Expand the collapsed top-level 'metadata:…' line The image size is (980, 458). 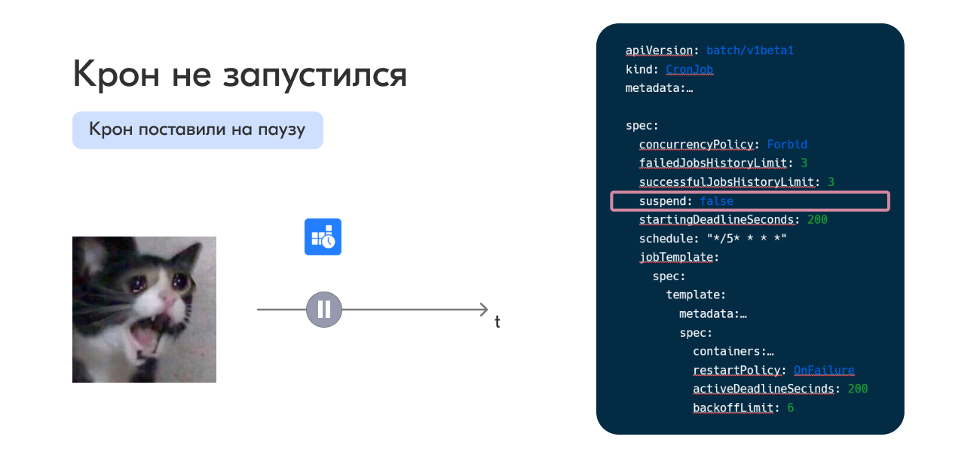coord(659,88)
